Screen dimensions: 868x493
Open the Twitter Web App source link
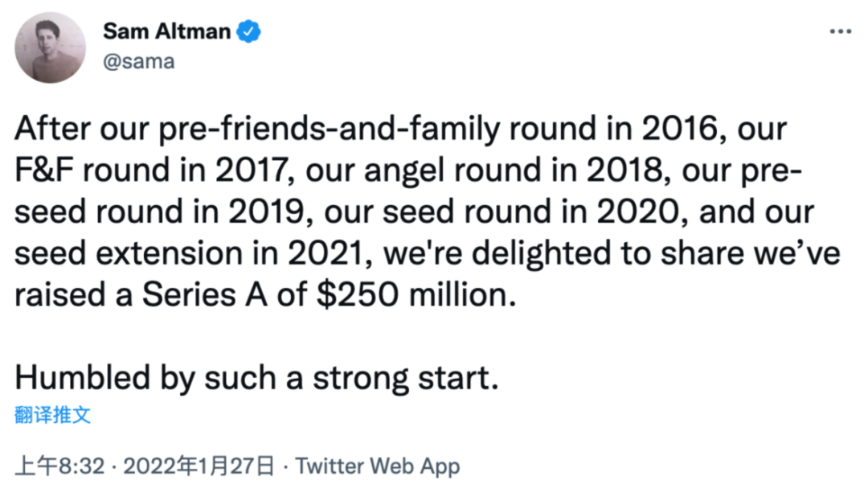(x=378, y=466)
